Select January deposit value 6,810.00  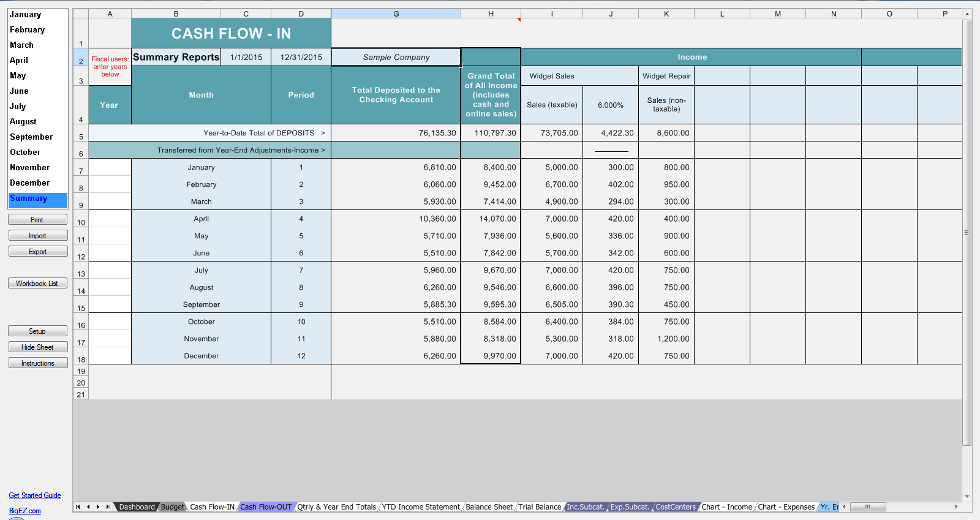[396, 167]
